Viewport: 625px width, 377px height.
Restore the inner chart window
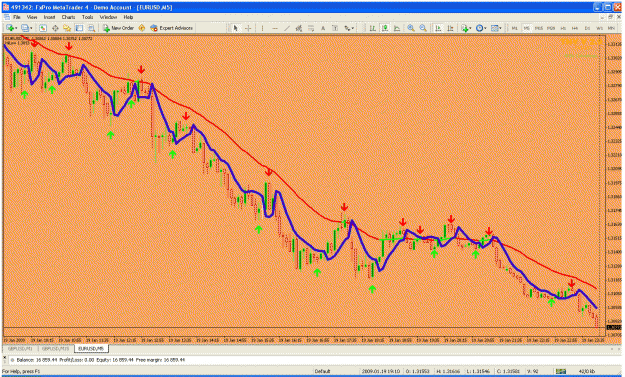coord(610,17)
